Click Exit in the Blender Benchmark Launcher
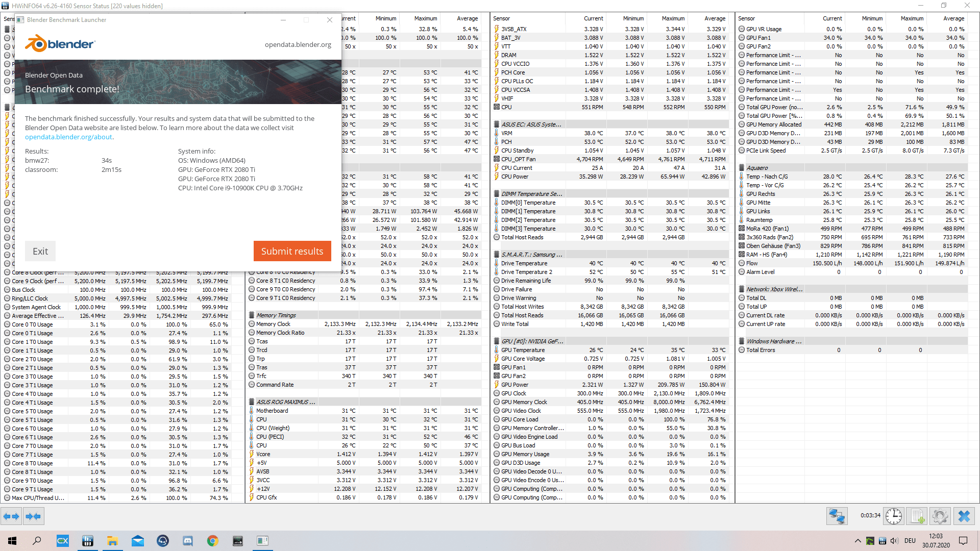The width and height of the screenshot is (980, 551). (40, 251)
